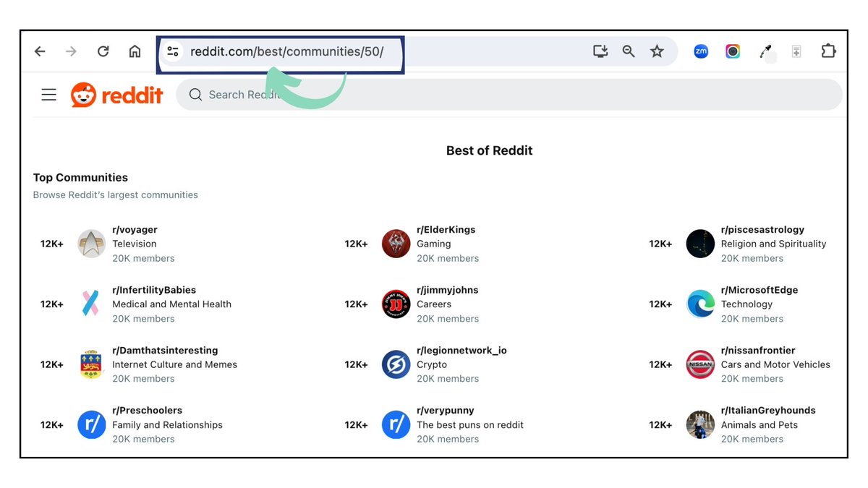Viewport: 868px width, 488px height.
Task: Click Technology under r/MicrosoftEdge
Action: [746, 304]
